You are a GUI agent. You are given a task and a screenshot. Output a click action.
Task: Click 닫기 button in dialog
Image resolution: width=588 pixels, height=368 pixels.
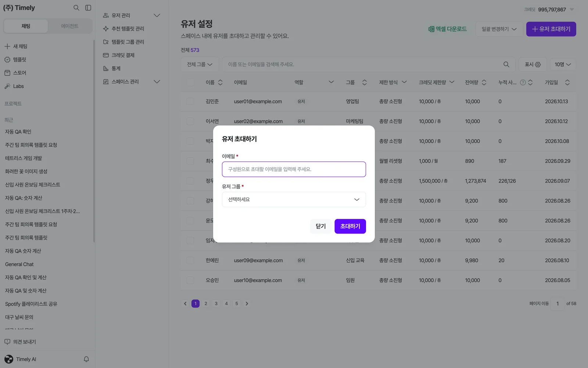tap(321, 226)
